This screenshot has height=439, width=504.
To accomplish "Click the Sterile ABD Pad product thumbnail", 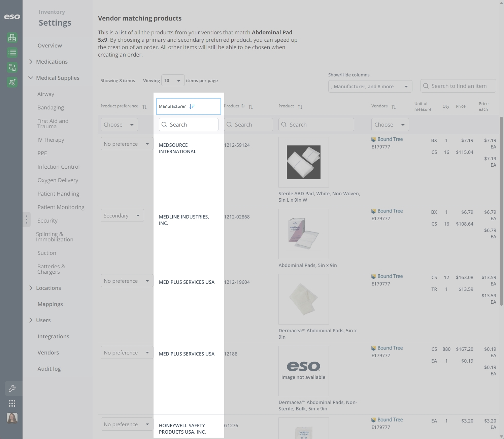I will point(304,162).
